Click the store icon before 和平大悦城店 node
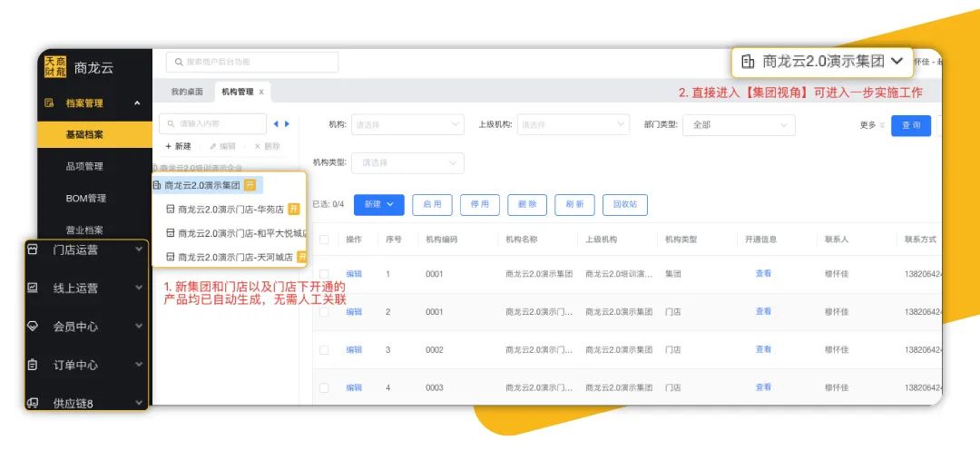The width and height of the screenshot is (980, 450). pyautogui.click(x=170, y=232)
